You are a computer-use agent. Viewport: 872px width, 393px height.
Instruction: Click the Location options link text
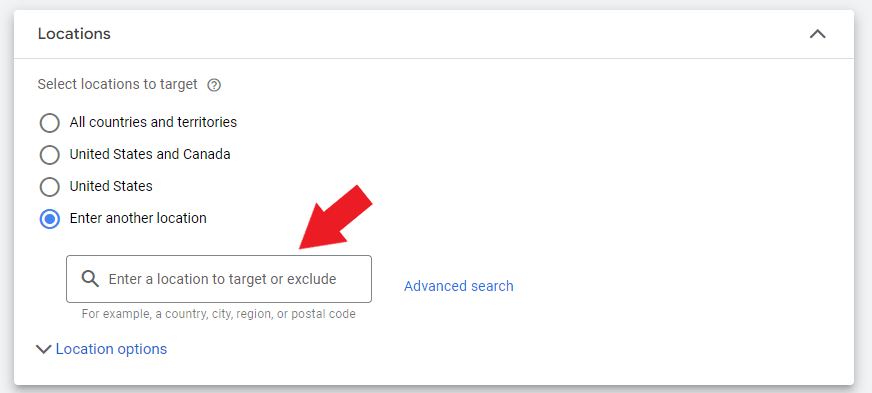click(111, 349)
